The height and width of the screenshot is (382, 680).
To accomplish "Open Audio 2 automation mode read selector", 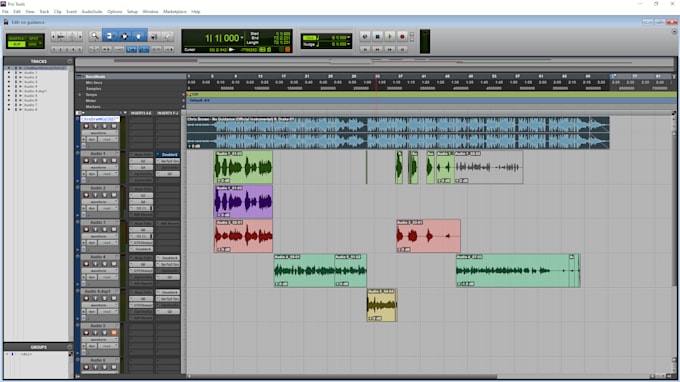I will click(x=108, y=208).
